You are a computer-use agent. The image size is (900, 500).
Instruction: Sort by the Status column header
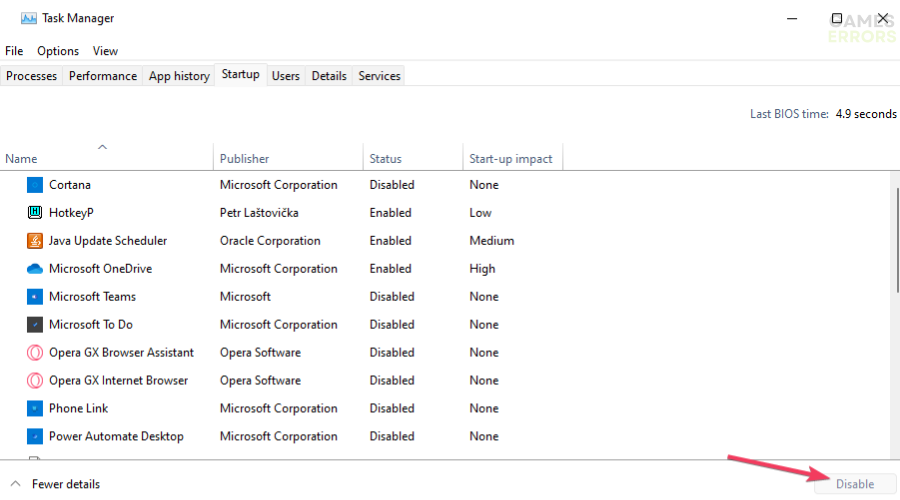[413, 158]
